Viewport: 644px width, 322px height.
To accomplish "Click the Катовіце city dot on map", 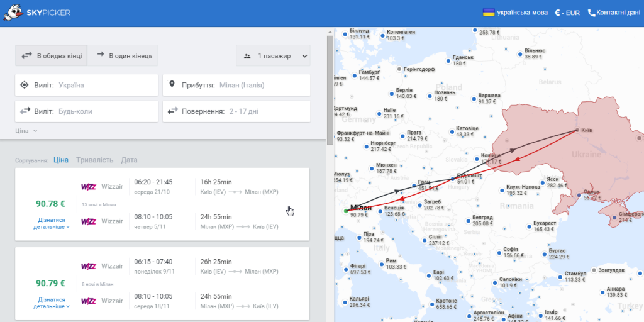I will [x=452, y=132].
